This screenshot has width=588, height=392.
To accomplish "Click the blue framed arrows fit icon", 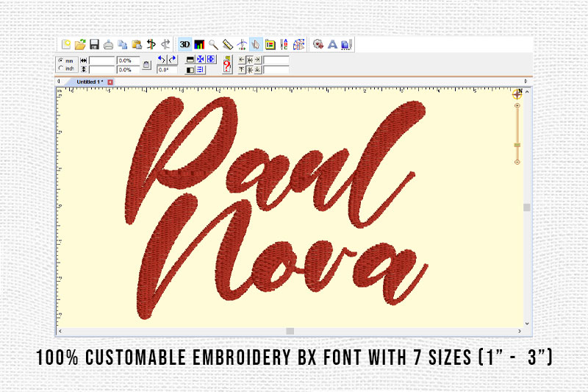I will pos(211,60).
